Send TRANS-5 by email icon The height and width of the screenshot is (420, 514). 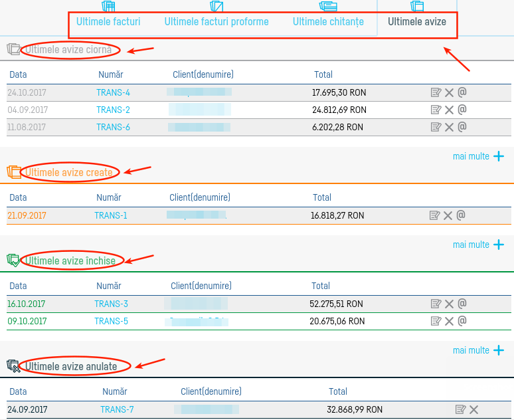click(x=462, y=321)
